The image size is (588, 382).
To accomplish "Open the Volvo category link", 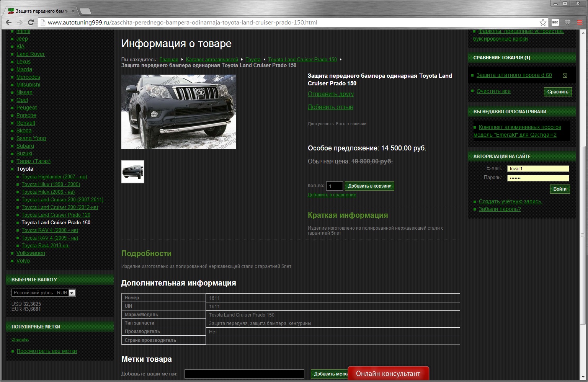I will coord(23,261).
